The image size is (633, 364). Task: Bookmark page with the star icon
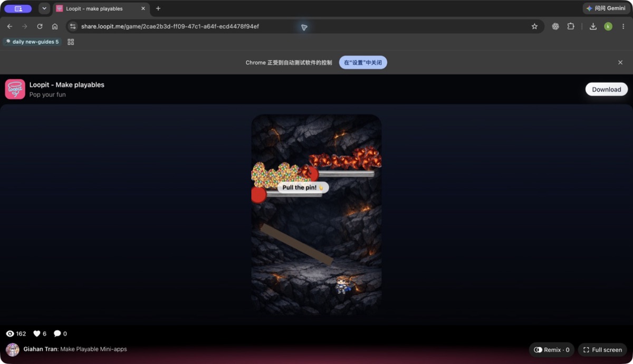coord(534,26)
